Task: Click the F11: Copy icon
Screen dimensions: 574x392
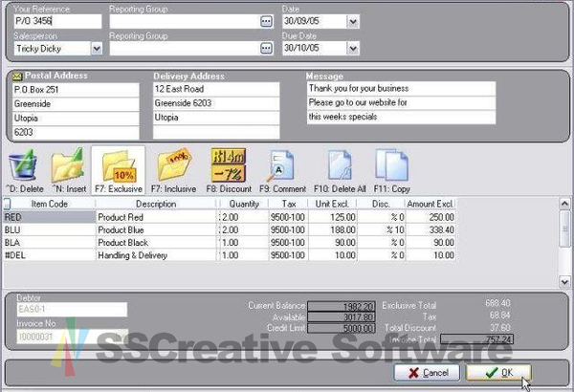Action: pyautogui.click(x=391, y=164)
